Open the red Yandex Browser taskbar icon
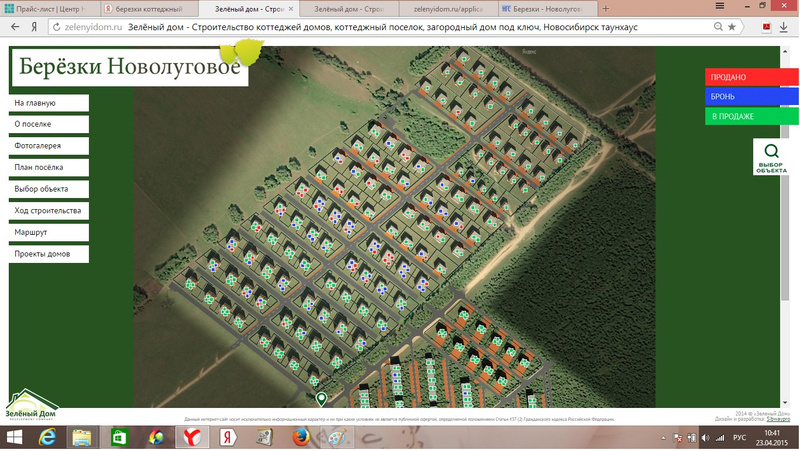Viewport: 800px width, 451px height. point(192,438)
